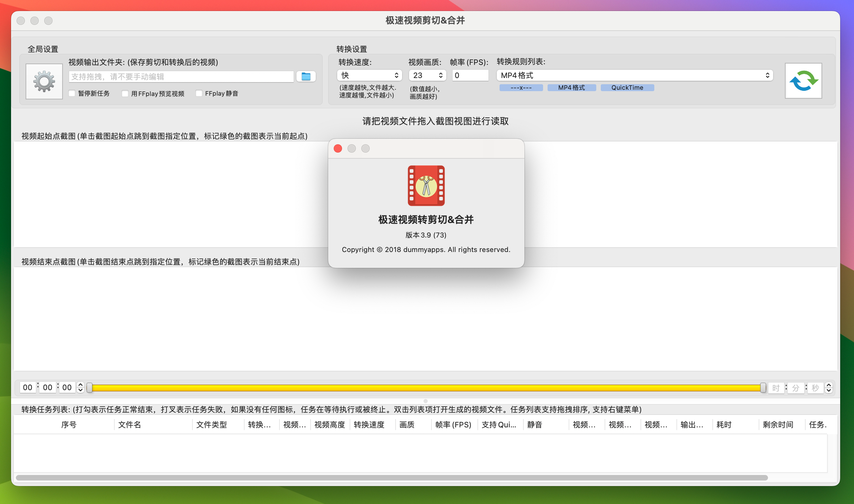Click the 请把视频文件拖入截图视图进行读取 hint text
Image resolution: width=854 pixels, height=504 pixels.
tap(435, 121)
